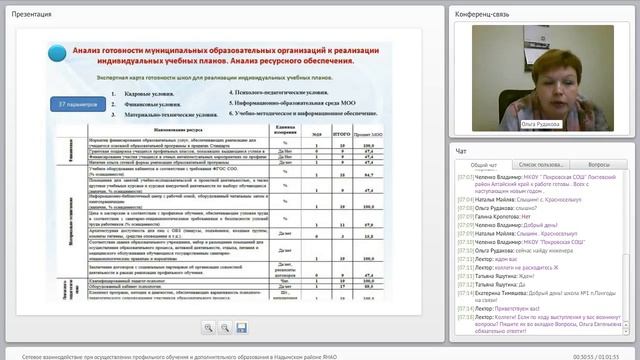Click slide item '5. Информационно-образовательная среда МОО'
This screenshot has height=360, width=640.
pos(292,103)
